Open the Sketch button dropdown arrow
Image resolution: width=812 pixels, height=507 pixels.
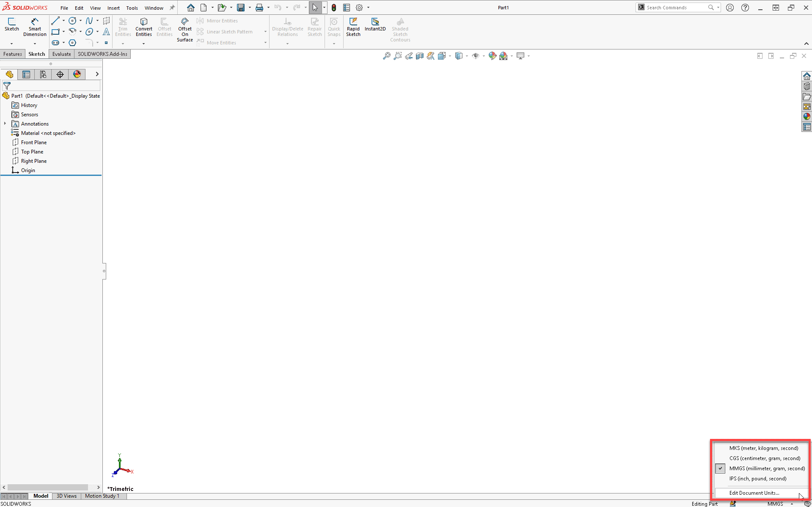[x=11, y=44]
